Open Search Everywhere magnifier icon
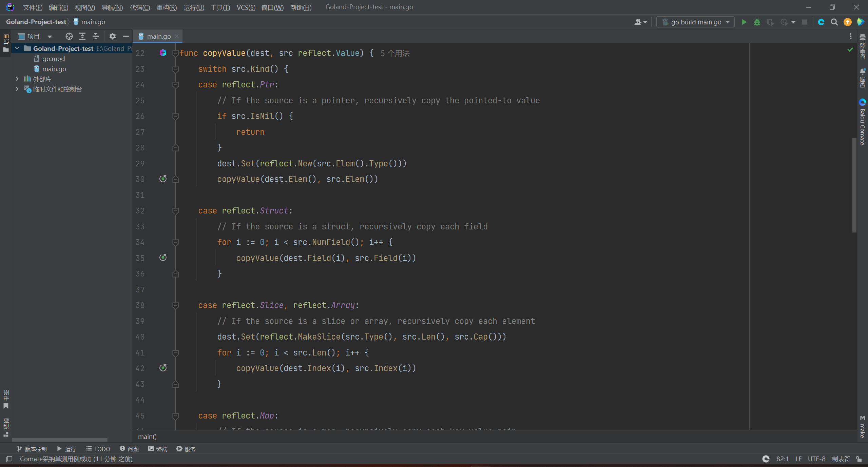Viewport: 868px width, 467px height. 834,22
